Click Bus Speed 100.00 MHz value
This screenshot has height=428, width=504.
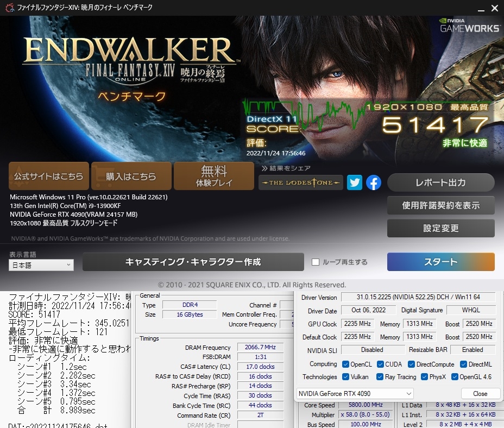[x=366, y=424]
